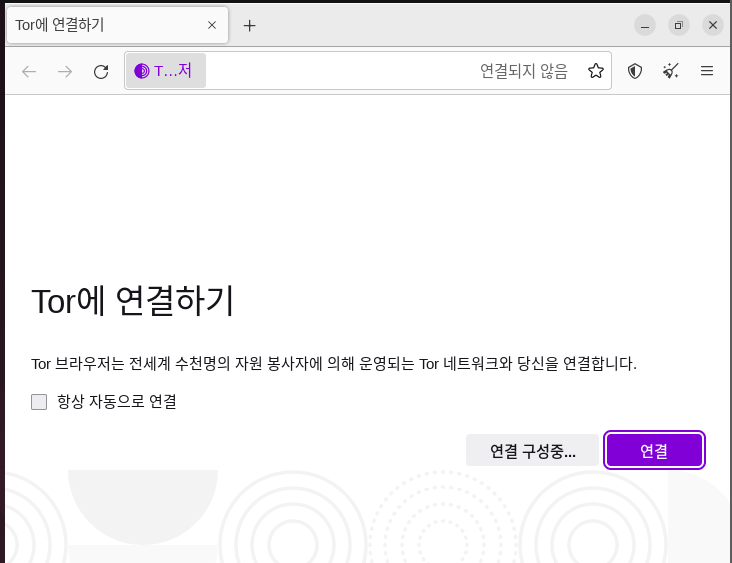Open the security level shield icon
The width and height of the screenshot is (732, 563).
635,71
